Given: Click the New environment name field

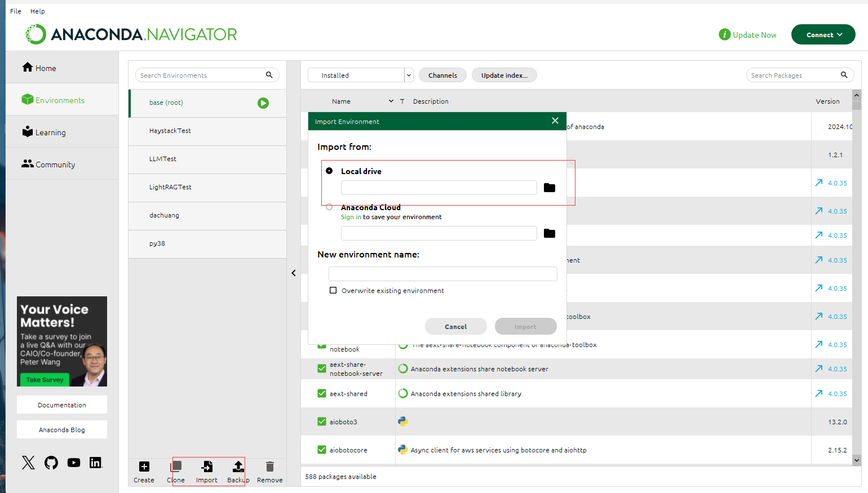Looking at the screenshot, I should (x=442, y=274).
